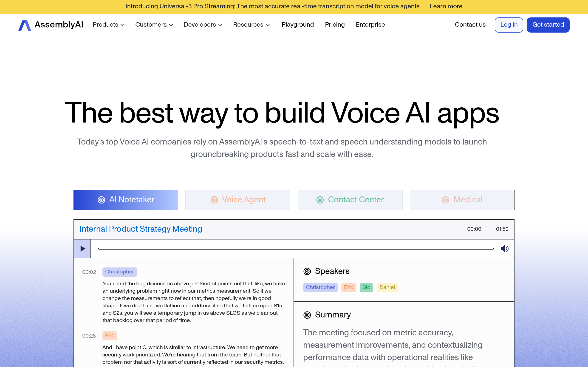Click the target icon next to Contact Center
Viewport: 588px width, 367px height.
pyautogui.click(x=320, y=200)
